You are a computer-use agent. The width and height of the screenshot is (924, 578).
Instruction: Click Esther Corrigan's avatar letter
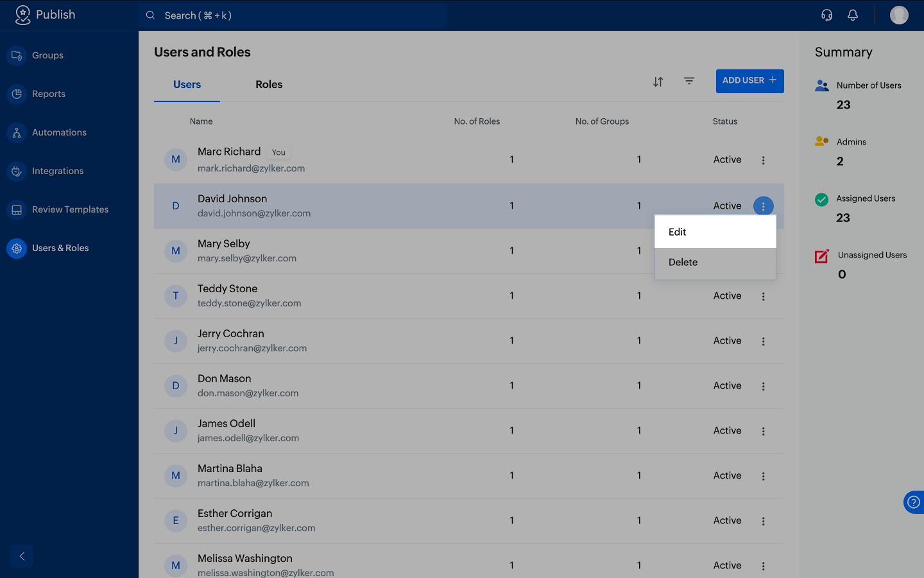pyautogui.click(x=176, y=521)
